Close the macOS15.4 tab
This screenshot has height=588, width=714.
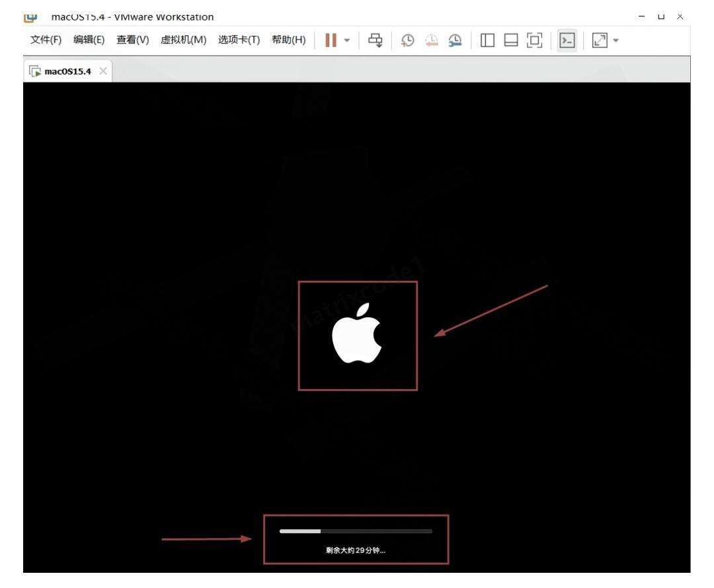(103, 71)
